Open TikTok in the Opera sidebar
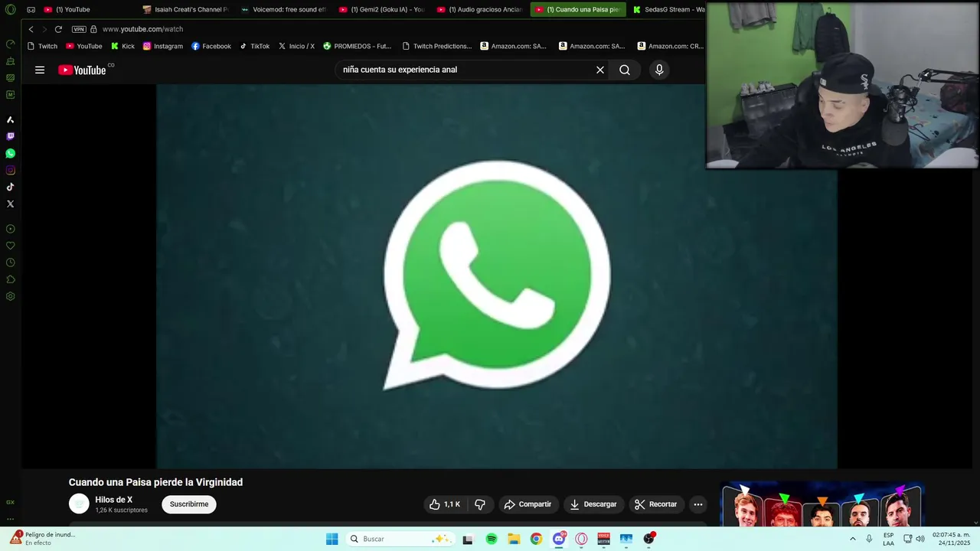 [x=10, y=187]
